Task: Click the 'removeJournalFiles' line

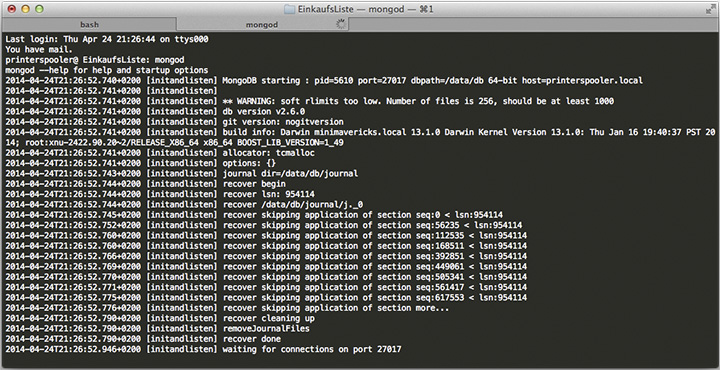Action: tap(158, 329)
